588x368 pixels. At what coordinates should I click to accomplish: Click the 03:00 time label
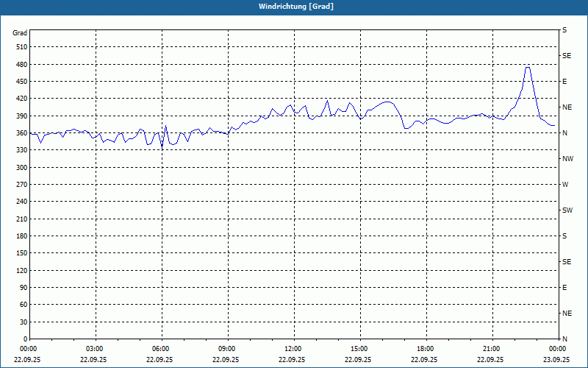pyautogui.click(x=95, y=349)
